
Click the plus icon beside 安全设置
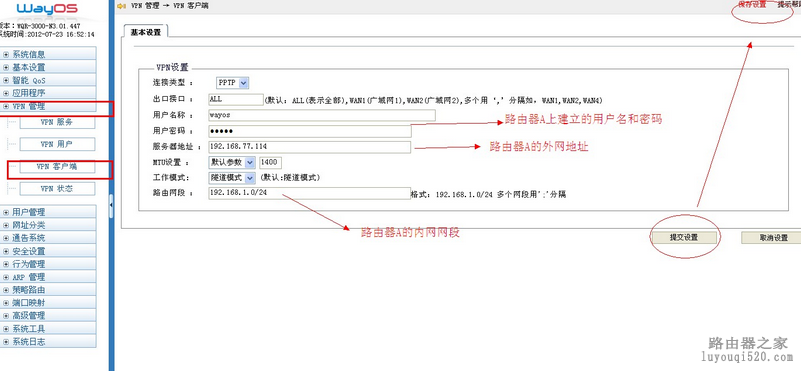[6, 251]
